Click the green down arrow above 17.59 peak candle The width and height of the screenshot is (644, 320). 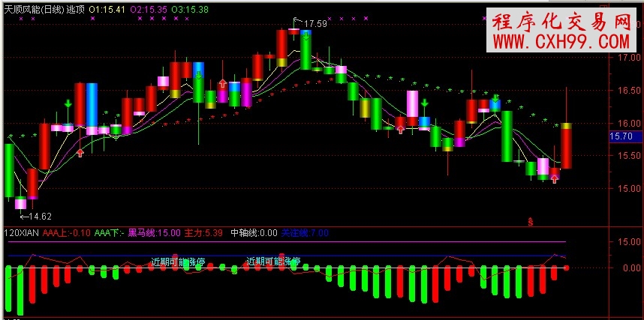(305, 34)
